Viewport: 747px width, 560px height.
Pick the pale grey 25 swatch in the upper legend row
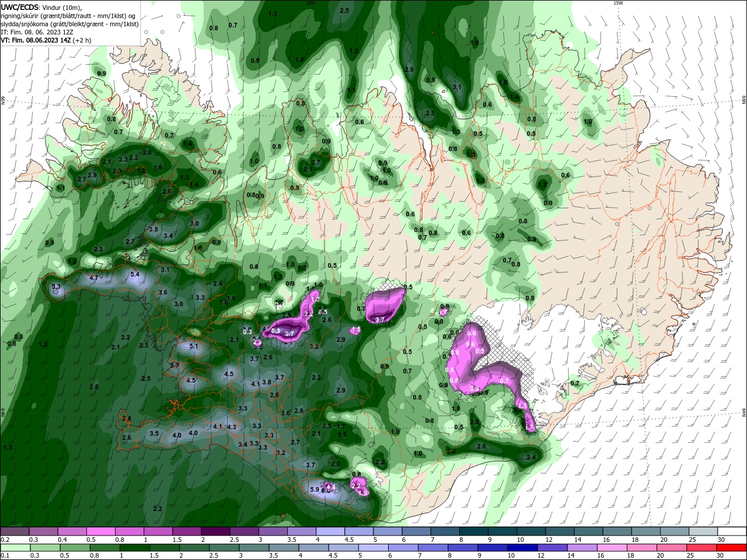(x=704, y=531)
